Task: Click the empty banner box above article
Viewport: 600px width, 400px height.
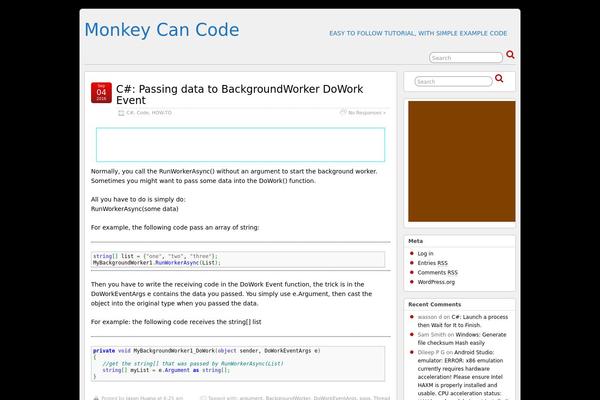Action: pyautogui.click(x=240, y=145)
